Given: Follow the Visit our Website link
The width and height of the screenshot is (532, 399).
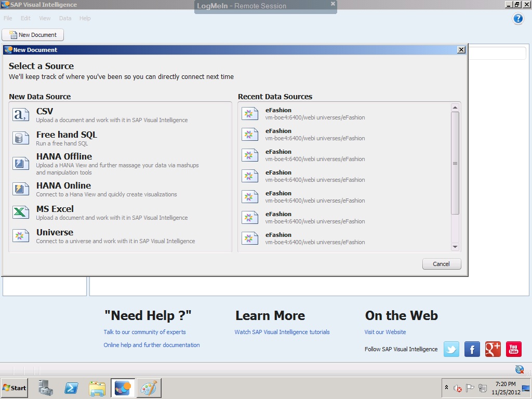Looking at the screenshot, I should [385, 332].
